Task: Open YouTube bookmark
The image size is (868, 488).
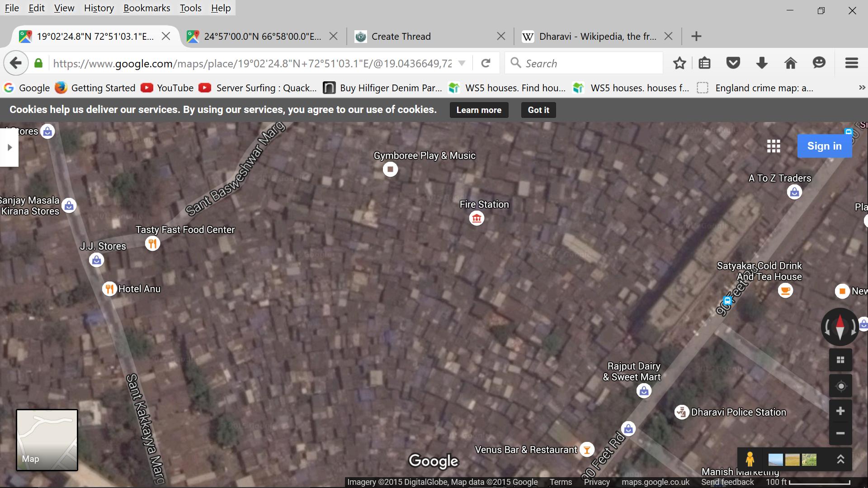Action: click(167, 88)
